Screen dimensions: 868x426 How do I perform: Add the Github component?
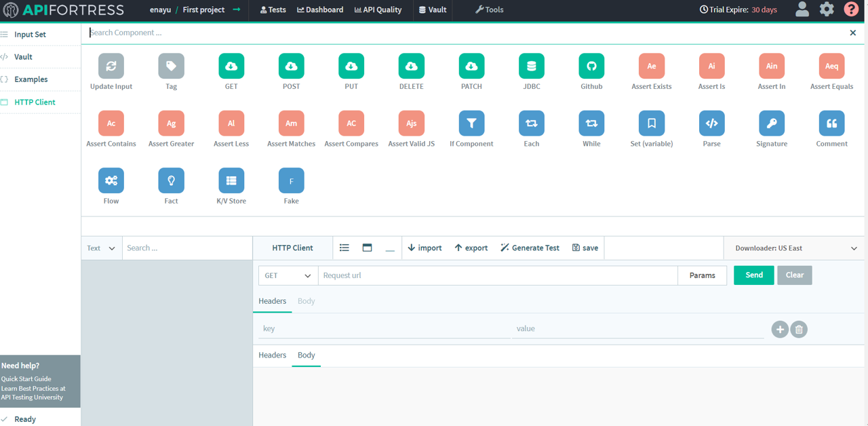coord(591,66)
